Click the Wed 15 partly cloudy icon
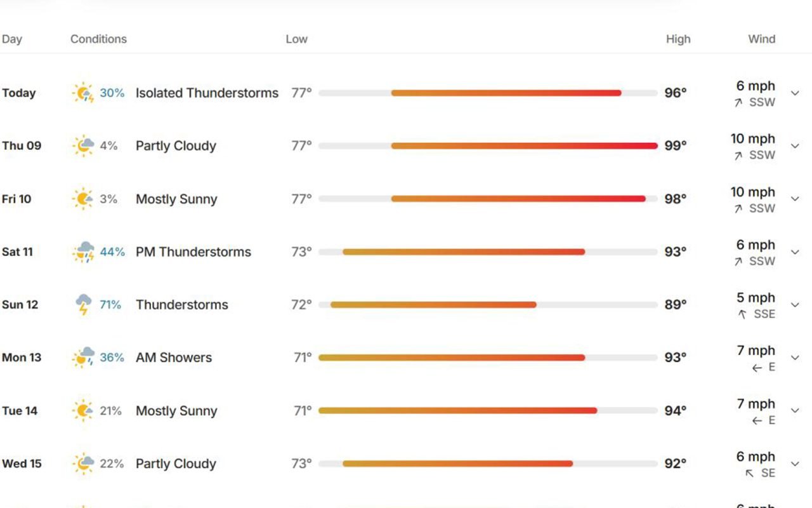Image resolution: width=812 pixels, height=508 pixels. click(x=83, y=464)
